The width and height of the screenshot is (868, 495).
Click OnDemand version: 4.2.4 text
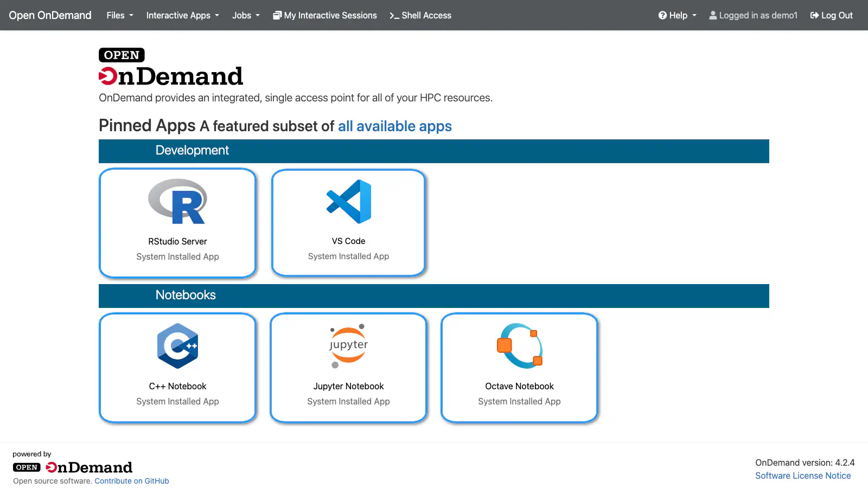click(805, 462)
